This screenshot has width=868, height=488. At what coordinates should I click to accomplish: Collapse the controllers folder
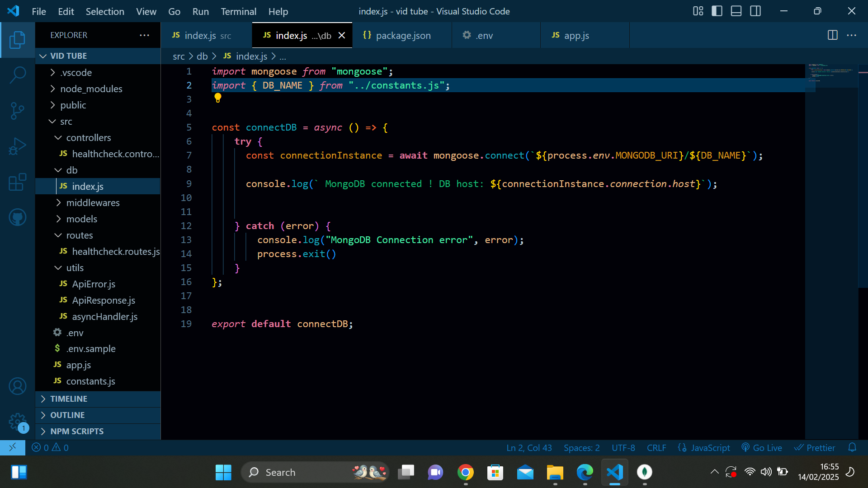pyautogui.click(x=88, y=138)
